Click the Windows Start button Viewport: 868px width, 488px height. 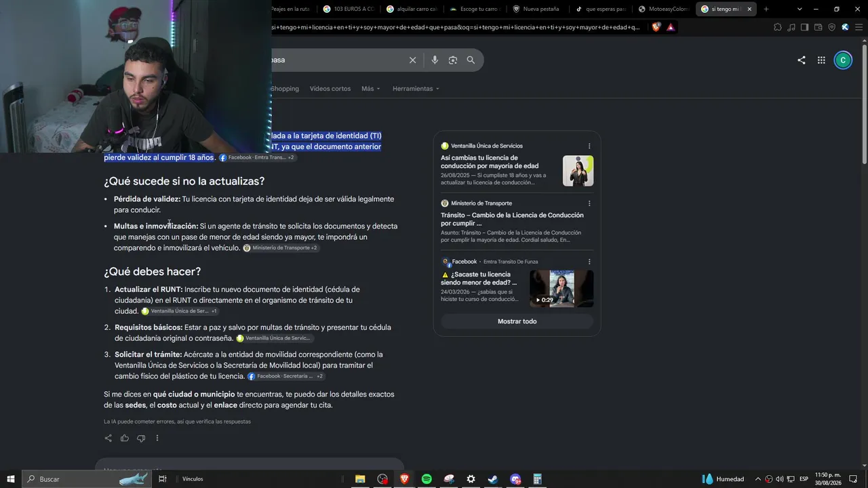coord(11,479)
